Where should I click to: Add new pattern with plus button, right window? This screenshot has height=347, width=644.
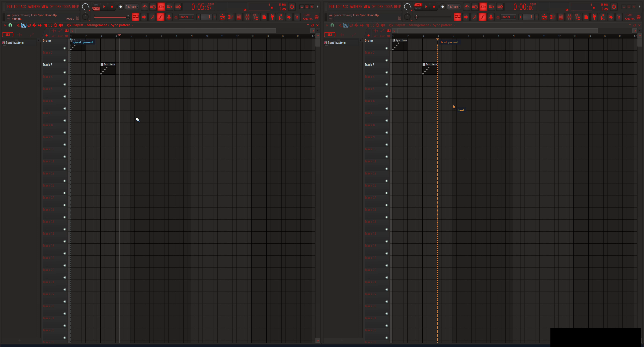tap(537, 17)
